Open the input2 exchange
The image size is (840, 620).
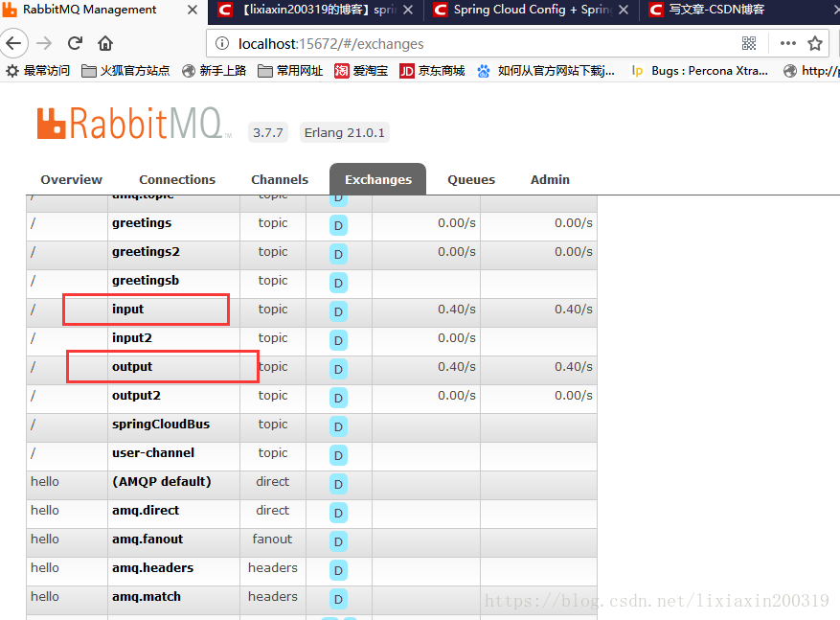[x=132, y=338]
